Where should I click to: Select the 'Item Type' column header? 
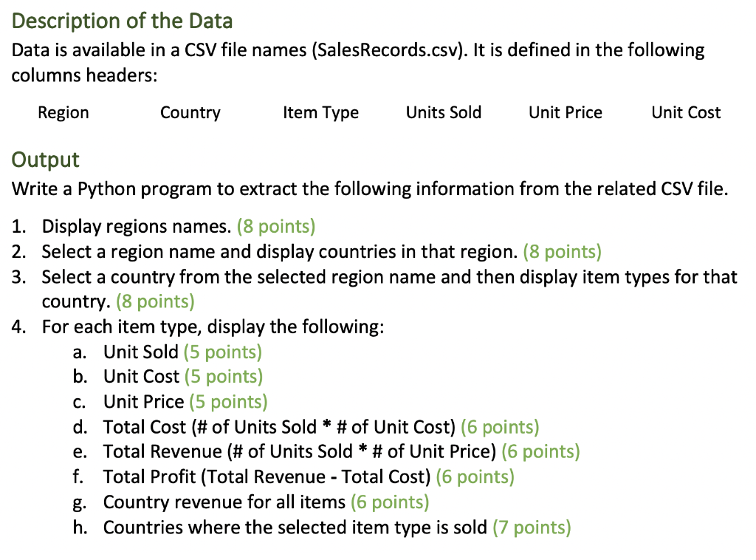pos(320,113)
